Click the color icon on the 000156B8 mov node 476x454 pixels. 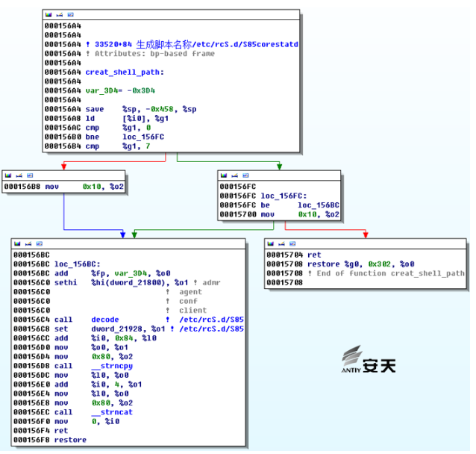[x=8, y=175]
